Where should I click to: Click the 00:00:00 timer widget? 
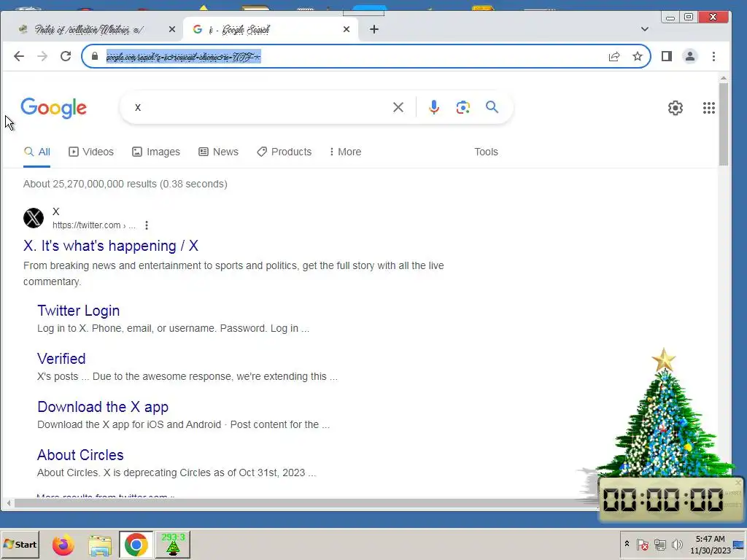click(x=671, y=500)
